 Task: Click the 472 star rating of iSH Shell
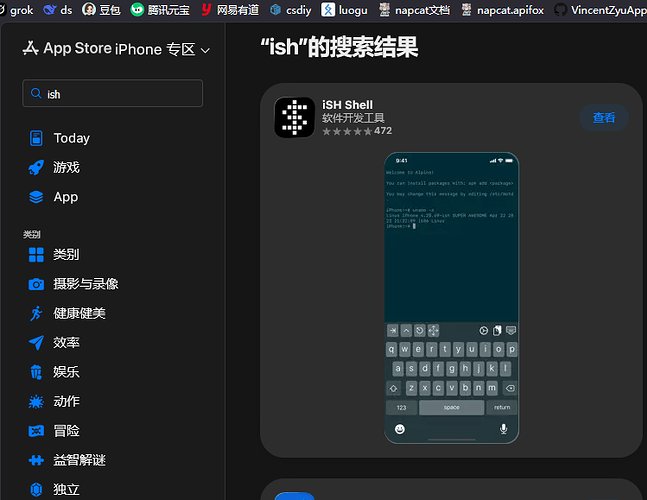[357, 131]
